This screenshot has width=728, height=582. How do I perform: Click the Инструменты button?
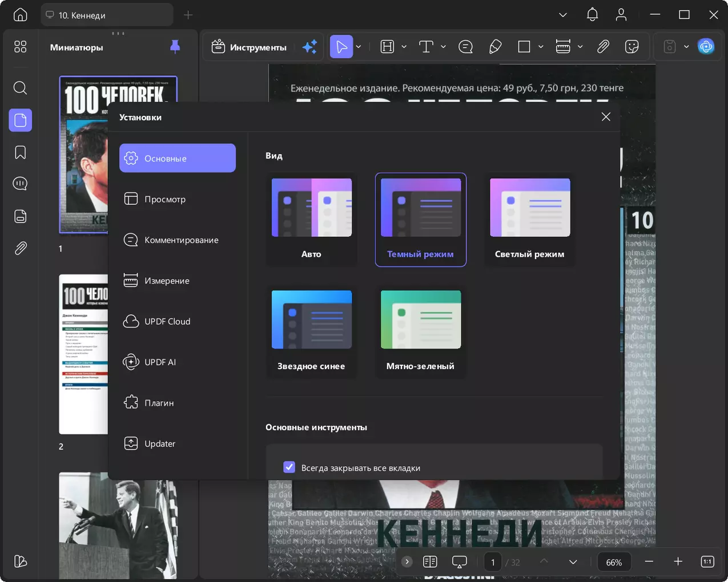click(x=249, y=47)
